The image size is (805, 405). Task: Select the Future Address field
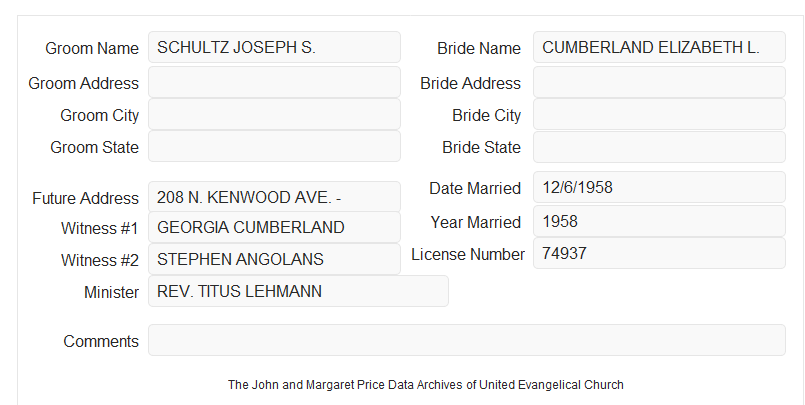274,197
